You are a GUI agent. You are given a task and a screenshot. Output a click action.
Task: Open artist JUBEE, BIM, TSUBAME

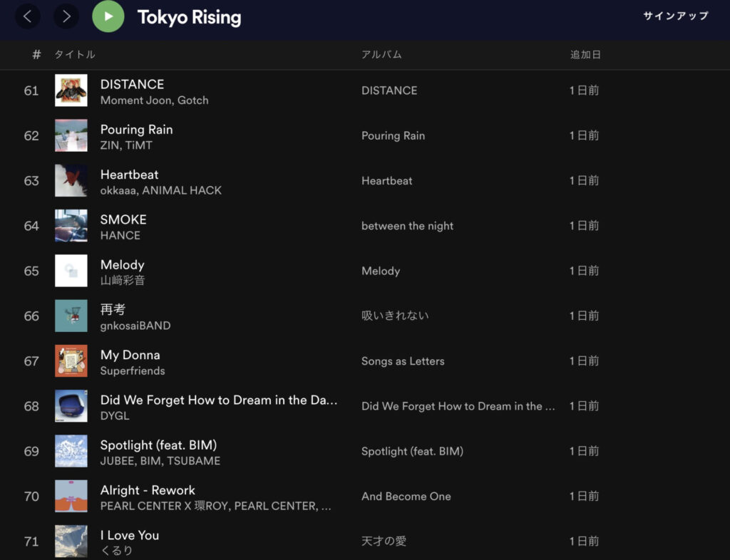click(x=160, y=461)
